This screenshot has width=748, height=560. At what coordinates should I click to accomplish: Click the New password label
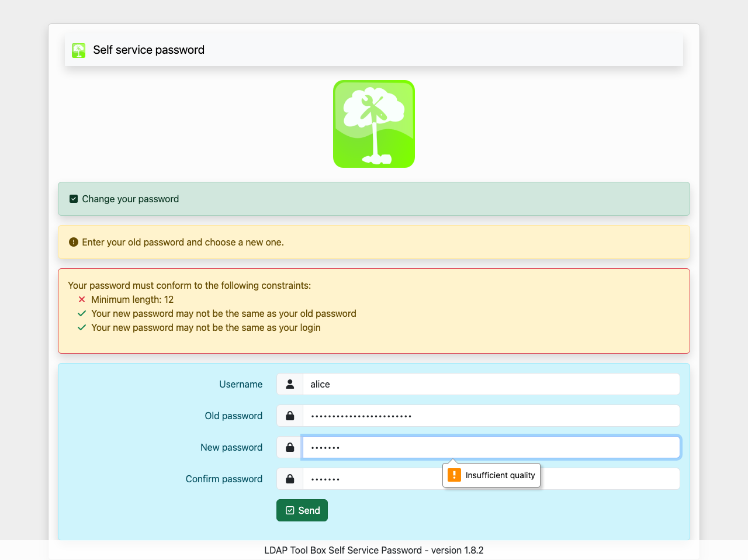click(231, 447)
